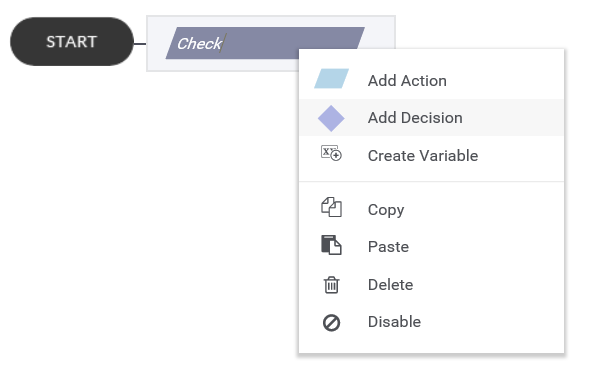
Task: Click the Copy icon in context menu
Action: click(x=331, y=207)
